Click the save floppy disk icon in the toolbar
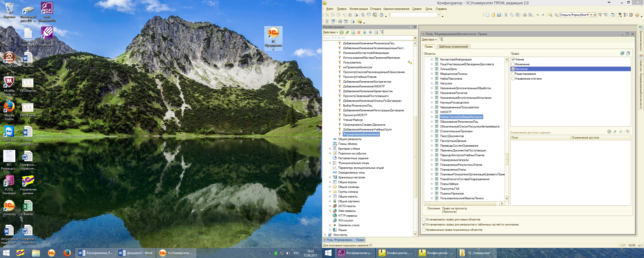 coord(499,15)
